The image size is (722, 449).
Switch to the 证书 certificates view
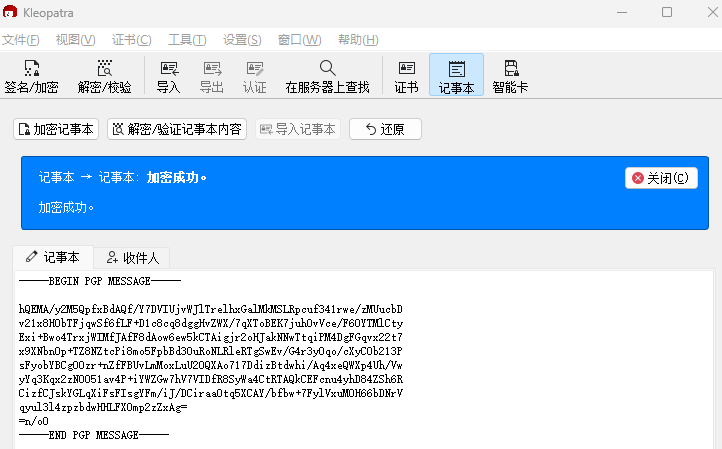pyautogui.click(x=406, y=76)
